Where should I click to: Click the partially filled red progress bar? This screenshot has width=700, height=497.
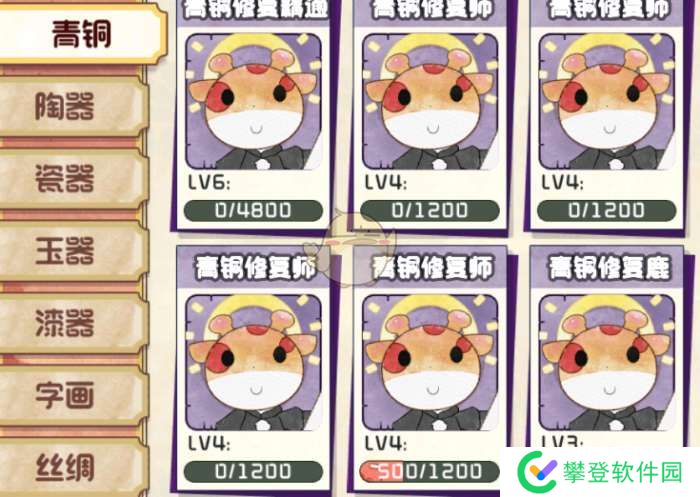430,472
